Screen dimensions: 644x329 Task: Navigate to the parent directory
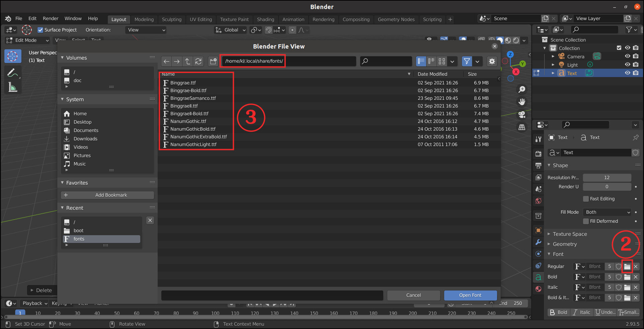pos(187,61)
